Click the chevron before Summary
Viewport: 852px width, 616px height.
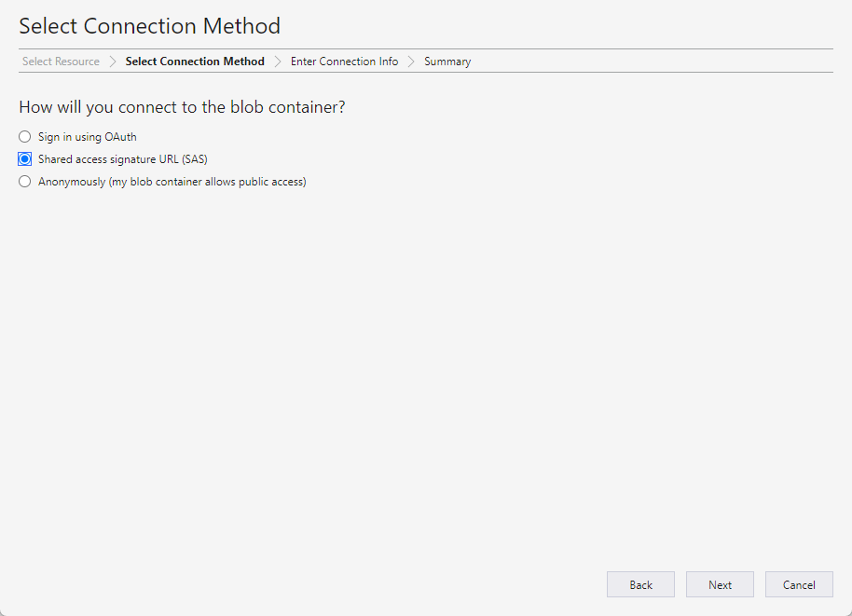point(411,62)
